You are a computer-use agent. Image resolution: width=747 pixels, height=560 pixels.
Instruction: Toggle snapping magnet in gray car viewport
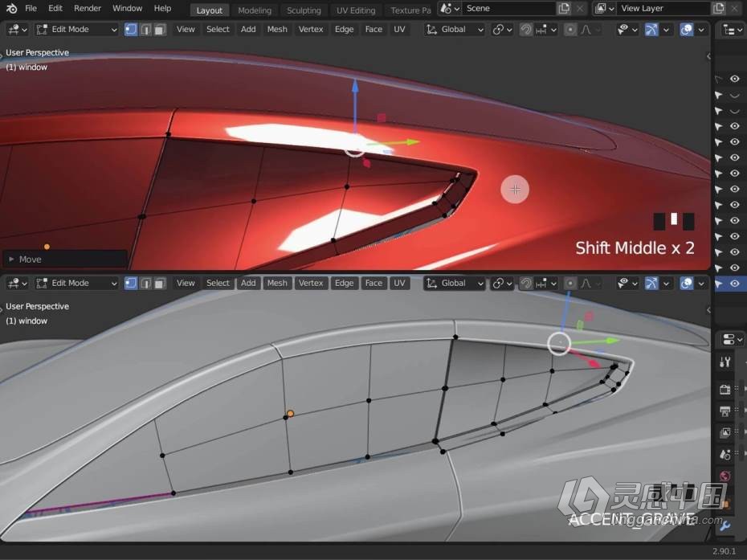(526, 284)
